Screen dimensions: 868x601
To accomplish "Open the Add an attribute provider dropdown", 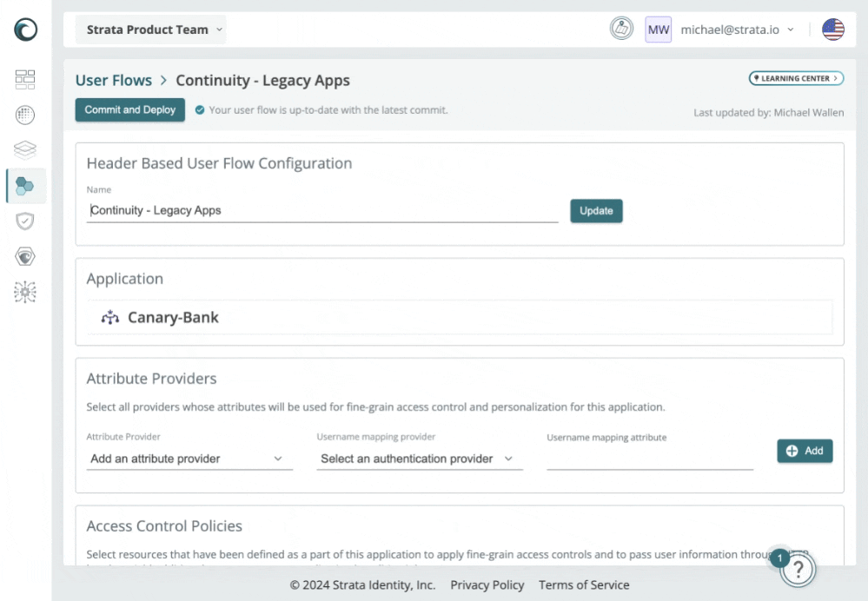I will pos(189,459).
